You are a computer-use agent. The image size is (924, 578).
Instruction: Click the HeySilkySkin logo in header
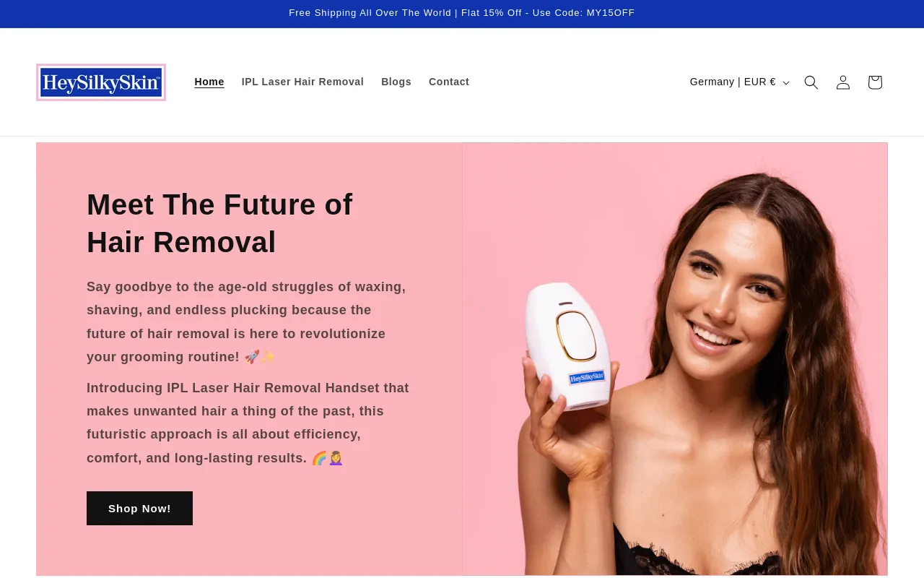tap(101, 82)
